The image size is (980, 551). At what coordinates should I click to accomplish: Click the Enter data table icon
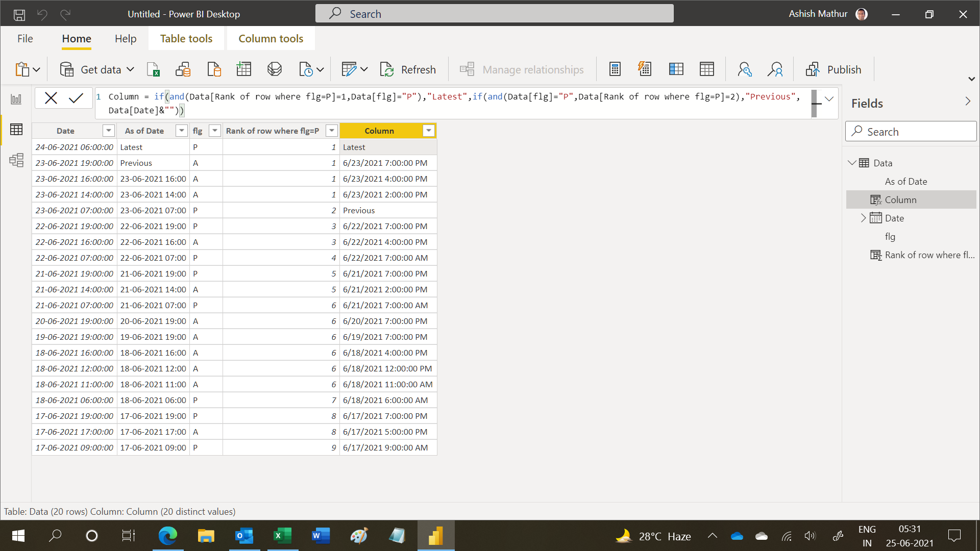(x=244, y=69)
